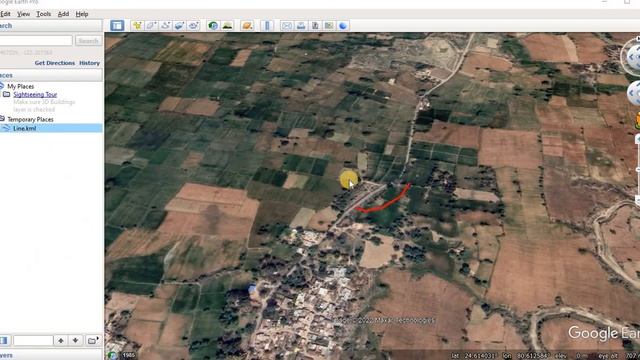Toggle the sidebar visibility toolbar button
Screen dimensions: 640x360
click(117, 26)
